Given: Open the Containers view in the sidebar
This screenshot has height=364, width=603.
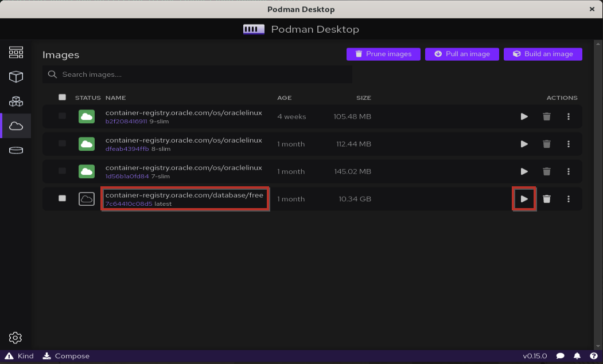Looking at the screenshot, I should click(x=16, y=76).
